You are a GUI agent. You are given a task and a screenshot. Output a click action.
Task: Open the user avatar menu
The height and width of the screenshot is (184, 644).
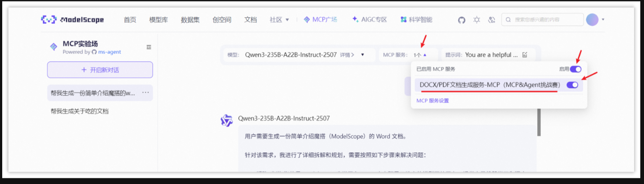(592, 20)
